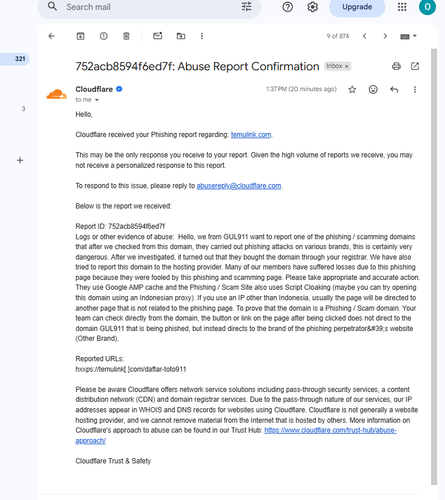Remove the Inbox label

tap(347, 66)
